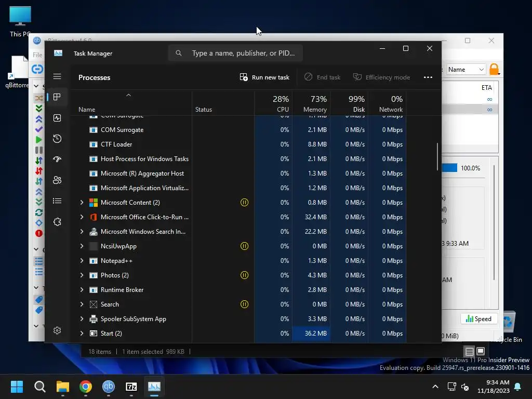This screenshot has width=532, height=399.
Task: Open the Services puzzle-piece icon
Action: pyautogui.click(x=57, y=222)
